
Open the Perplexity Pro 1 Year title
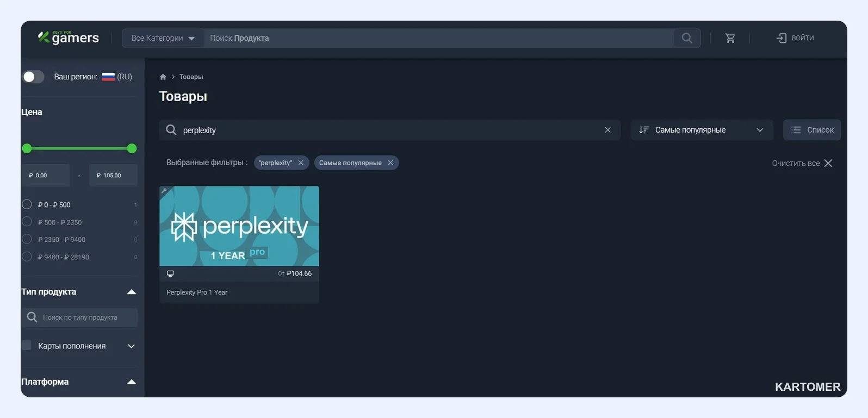click(x=197, y=292)
